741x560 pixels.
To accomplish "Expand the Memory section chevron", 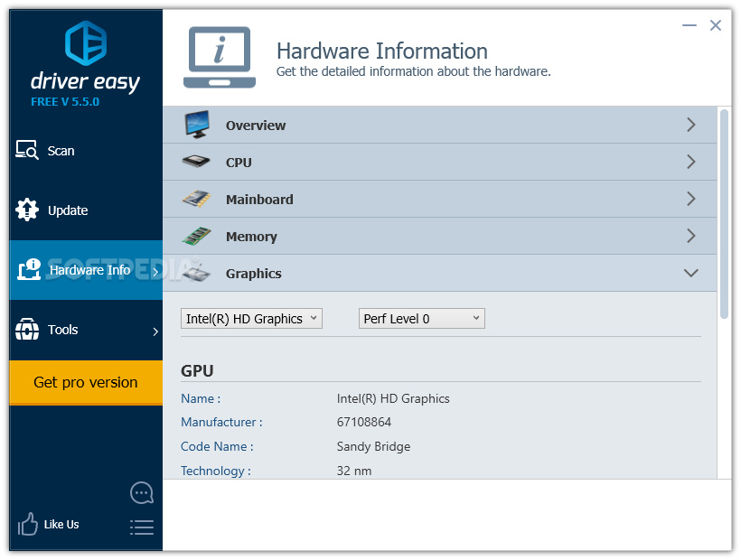I will 691,236.
